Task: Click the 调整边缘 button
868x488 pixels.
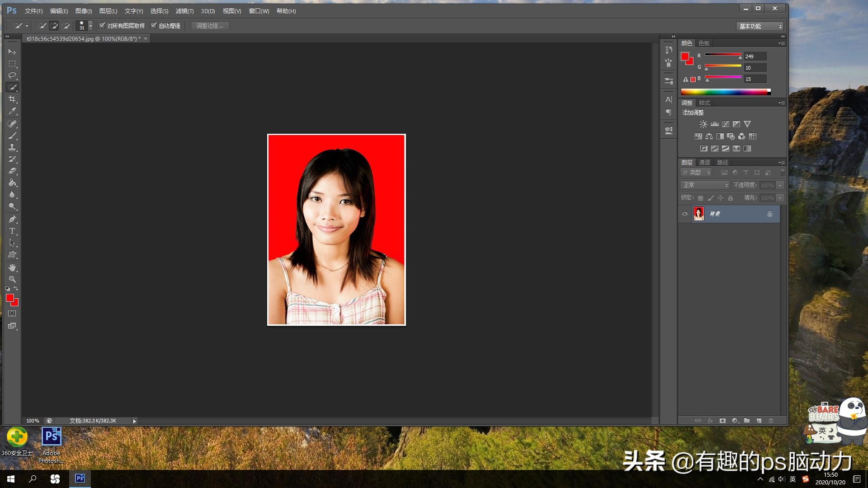Action: click(210, 26)
